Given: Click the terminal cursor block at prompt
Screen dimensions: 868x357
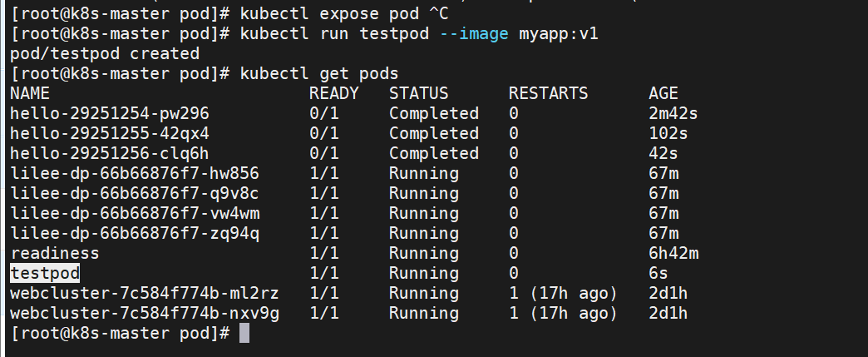Looking at the screenshot, I should point(244,333).
